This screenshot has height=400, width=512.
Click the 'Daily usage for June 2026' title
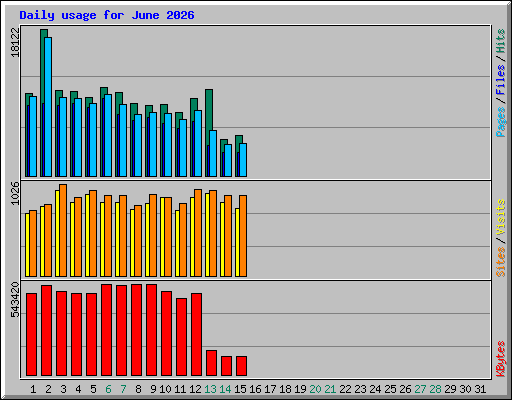click(107, 15)
